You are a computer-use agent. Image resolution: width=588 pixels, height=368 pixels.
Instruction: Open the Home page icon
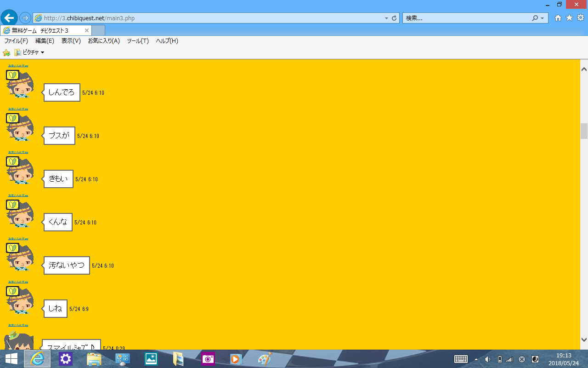tap(558, 18)
